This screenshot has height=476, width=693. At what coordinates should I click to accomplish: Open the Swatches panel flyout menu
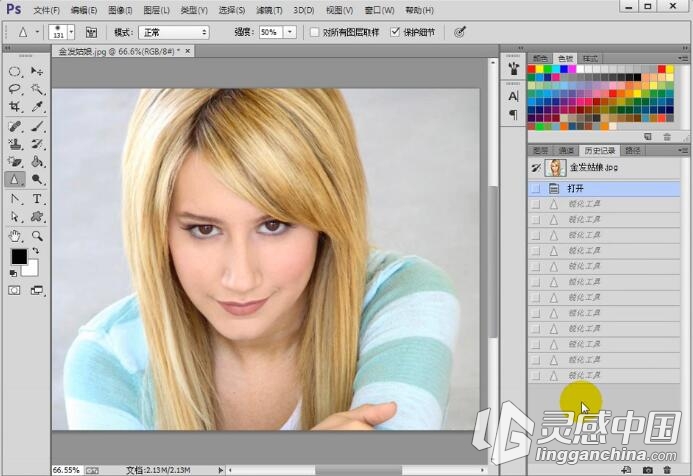click(683, 58)
